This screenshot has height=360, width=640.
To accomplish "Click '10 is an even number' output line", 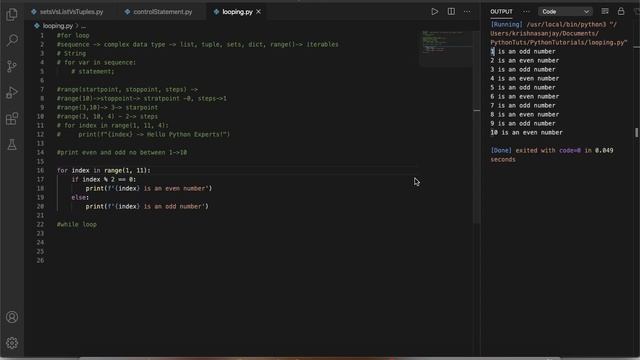I will click(x=527, y=132).
